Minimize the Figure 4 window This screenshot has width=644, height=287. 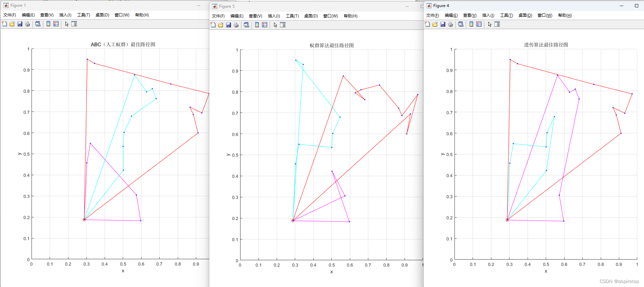pyautogui.click(x=622, y=6)
